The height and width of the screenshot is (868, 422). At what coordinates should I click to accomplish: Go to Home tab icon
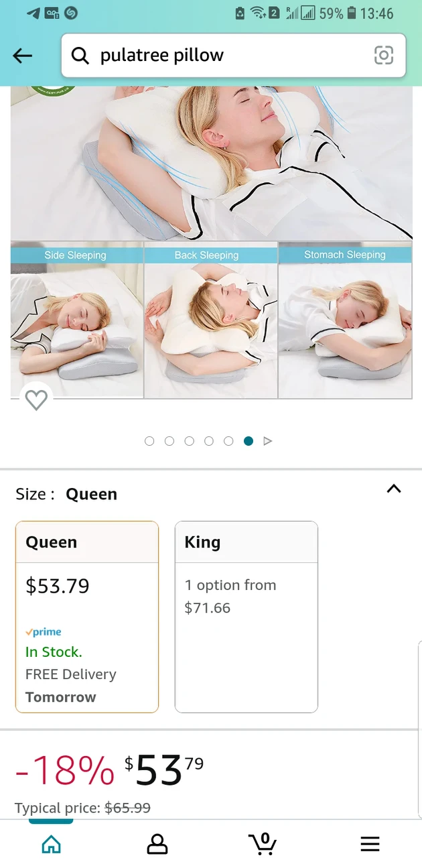(x=51, y=844)
